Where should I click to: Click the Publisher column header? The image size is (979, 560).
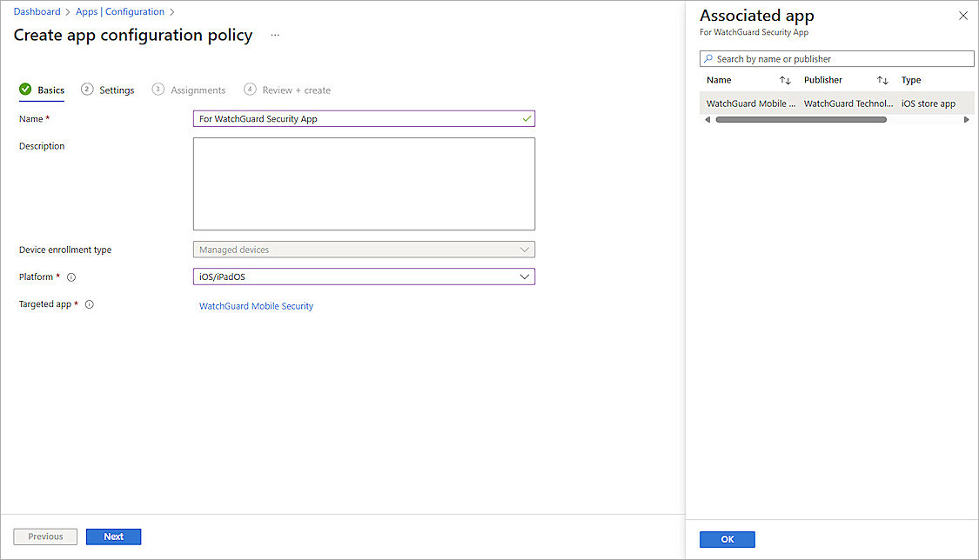(823, 80)
